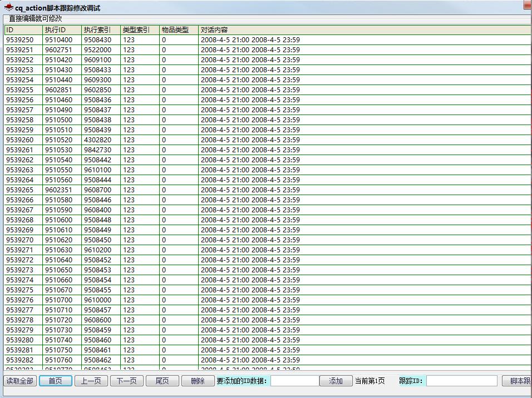Click the 读取全部 button

coord(20,381)
